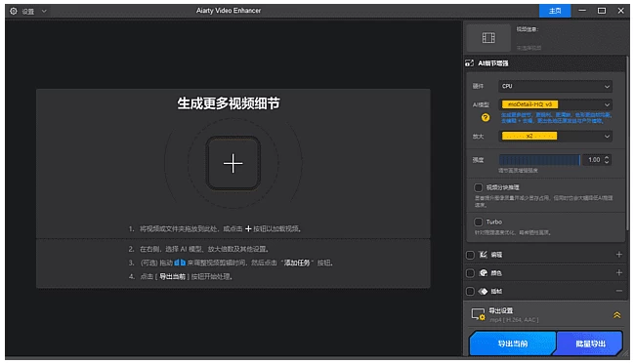
Task: Open the 设置 dropdown arrow in title bar
Action: click(x=44, y=11)
